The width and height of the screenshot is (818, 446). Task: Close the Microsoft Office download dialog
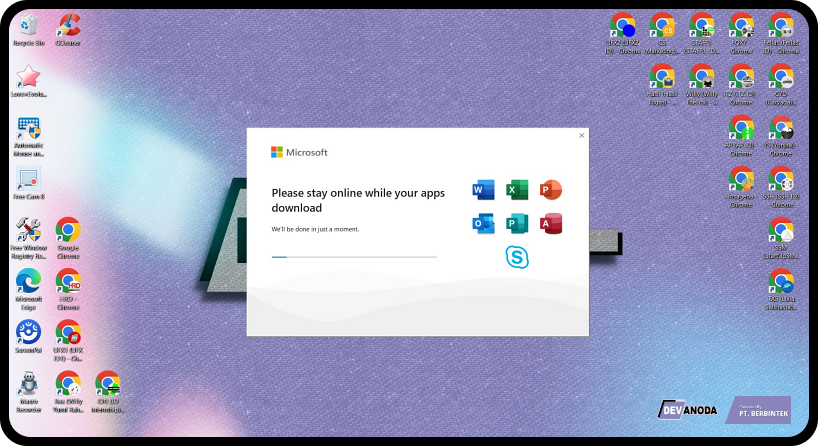pos(582,136)
